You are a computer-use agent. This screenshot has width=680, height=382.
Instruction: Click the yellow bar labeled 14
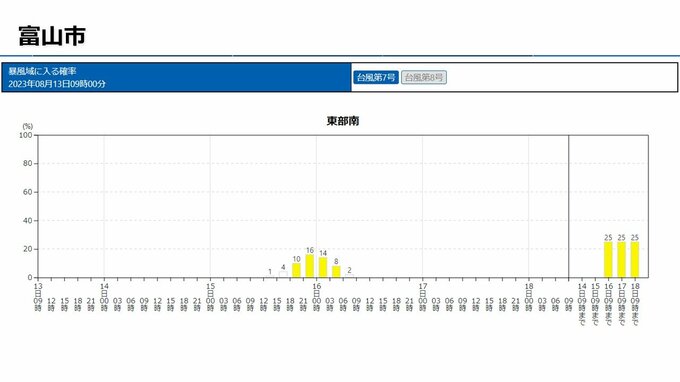(x=323, y=268)
